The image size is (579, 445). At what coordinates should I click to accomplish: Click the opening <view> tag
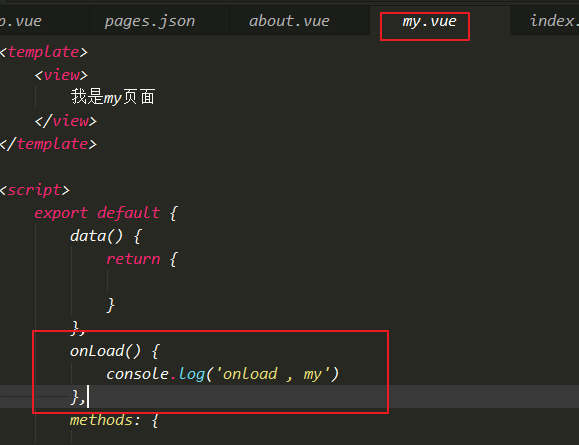61,75
